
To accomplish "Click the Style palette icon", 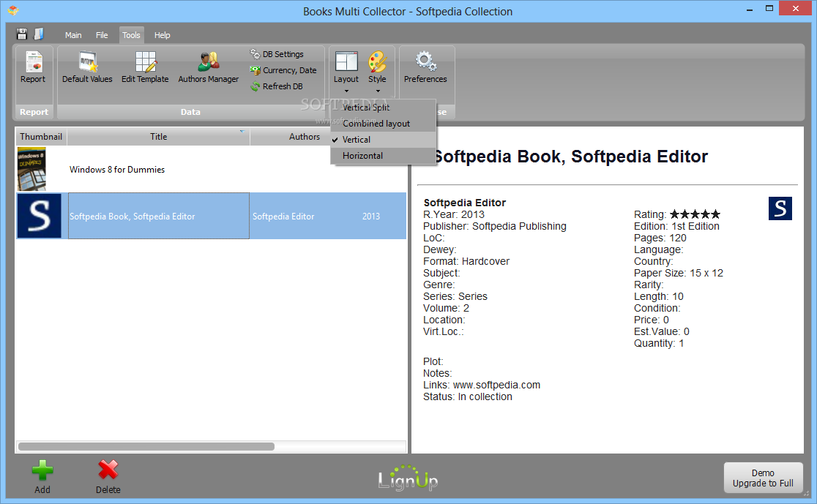I will click(x=377, y=61).
